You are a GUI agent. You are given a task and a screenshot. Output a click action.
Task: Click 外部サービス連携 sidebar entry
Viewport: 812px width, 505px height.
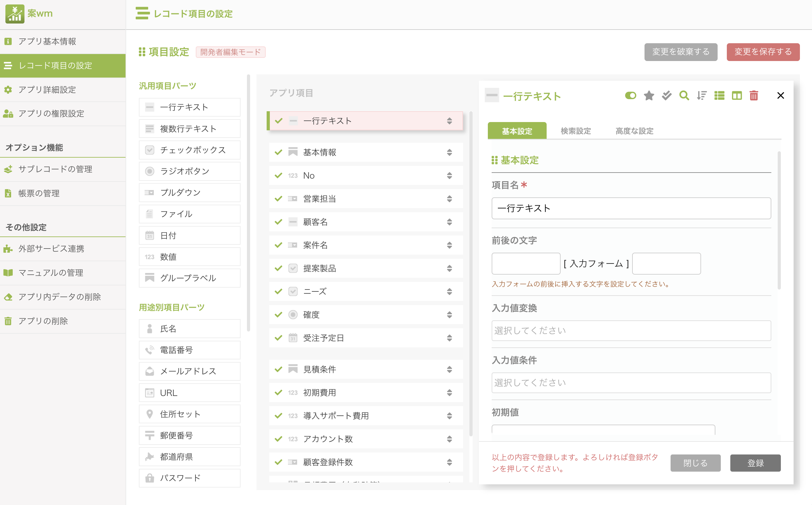pos(63,249)
